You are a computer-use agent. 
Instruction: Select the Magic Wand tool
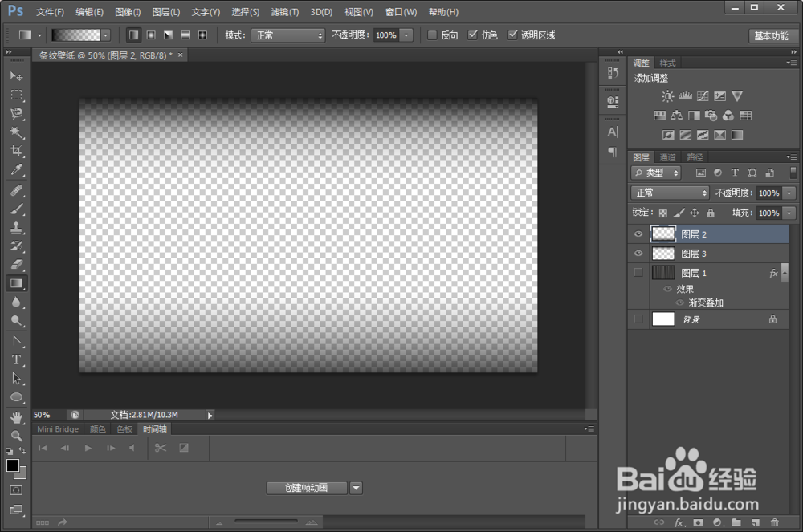tap(16, 132)
